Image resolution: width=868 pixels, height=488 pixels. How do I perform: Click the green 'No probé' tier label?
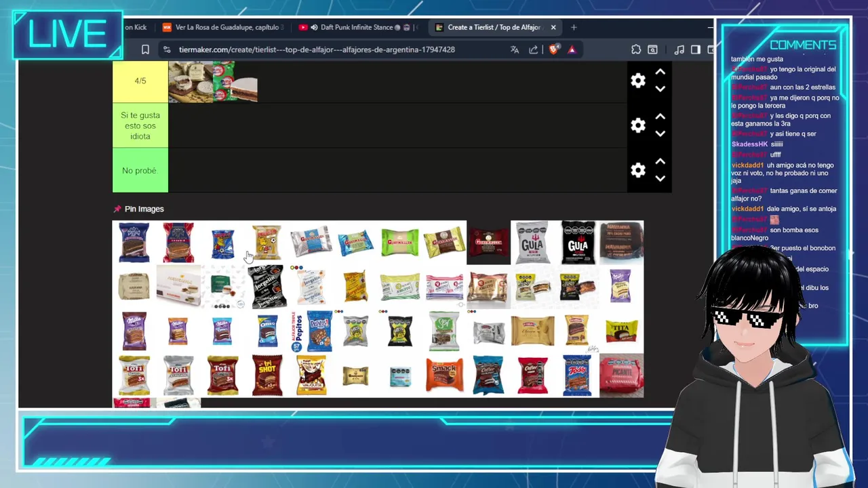pos(140,170)
